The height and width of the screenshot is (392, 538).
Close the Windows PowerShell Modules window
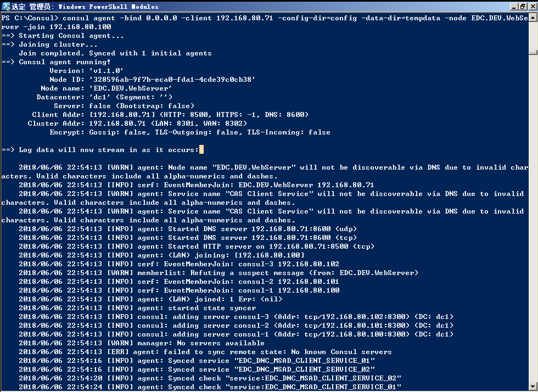[532, 6]
